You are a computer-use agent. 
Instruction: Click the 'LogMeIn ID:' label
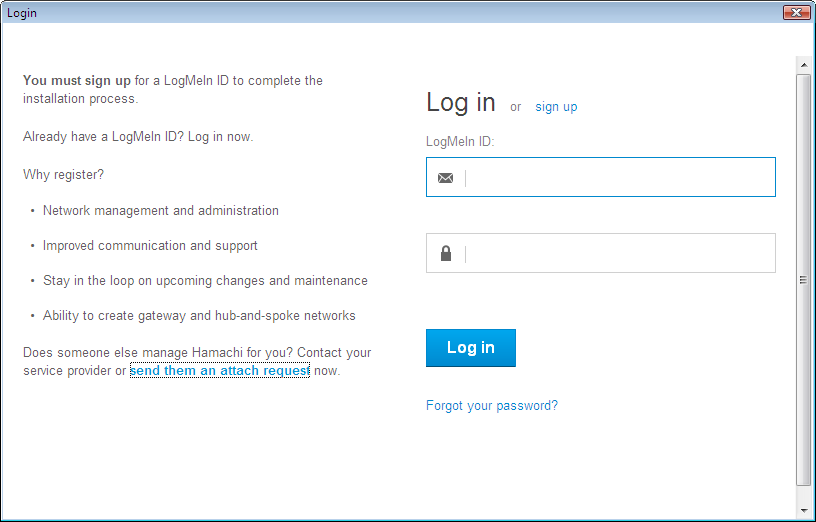[460, 142]
